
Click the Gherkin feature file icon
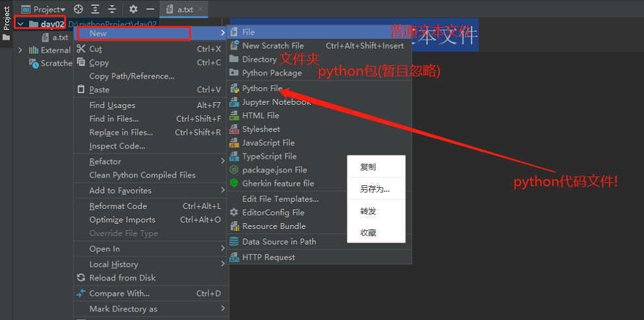234,183
